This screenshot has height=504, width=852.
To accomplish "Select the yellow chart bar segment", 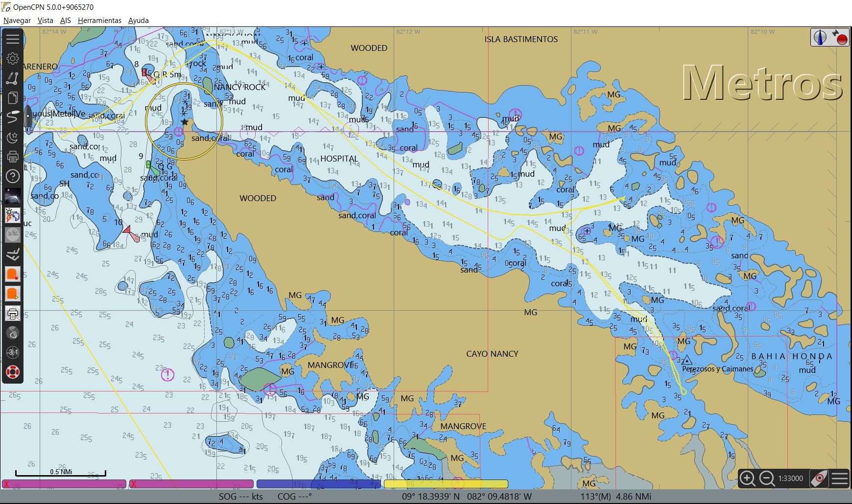I will [x=446, y=484].
